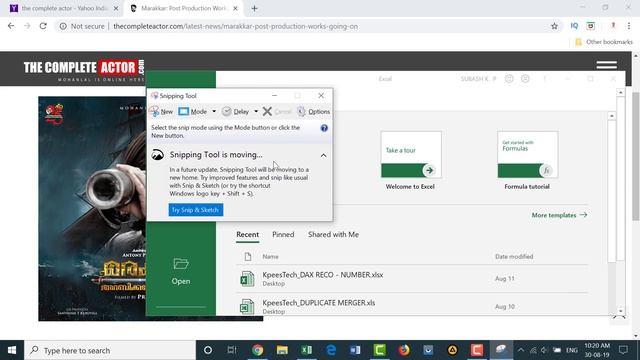The height and width of the screenshot is (360, 640).
Task: Open Snipping Tool Options
Action: coord(313,111)
